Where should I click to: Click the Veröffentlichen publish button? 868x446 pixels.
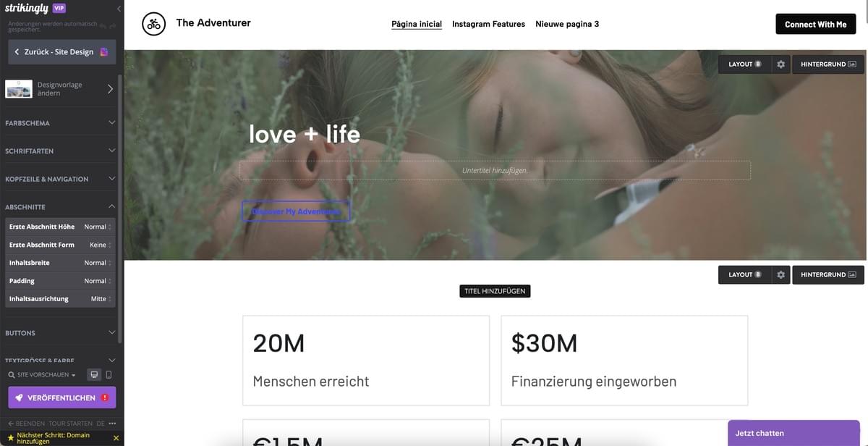(62, 397)
